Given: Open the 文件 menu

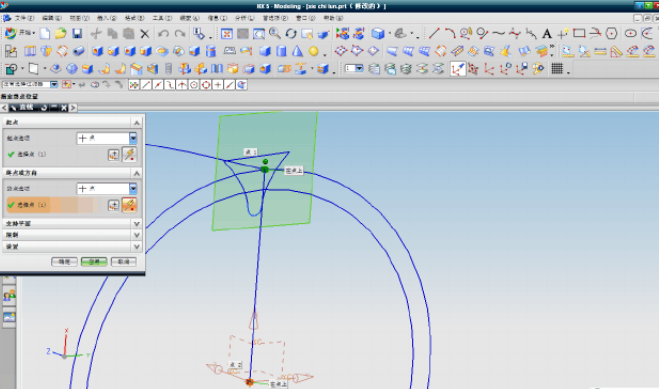Looking at the screenshot, I should (24, 18).
